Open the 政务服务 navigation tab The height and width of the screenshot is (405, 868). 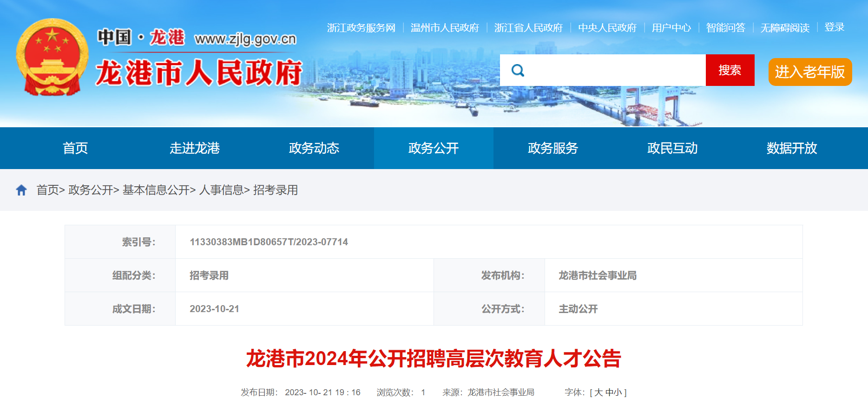coord(553,148)
